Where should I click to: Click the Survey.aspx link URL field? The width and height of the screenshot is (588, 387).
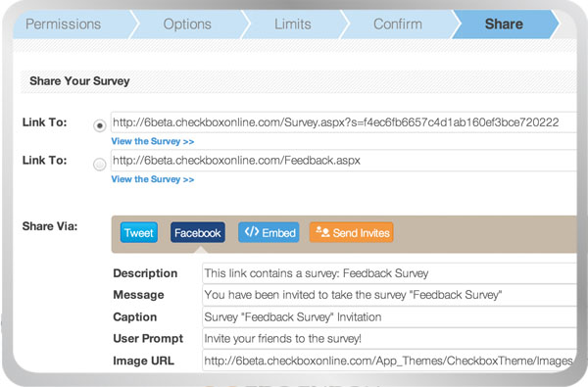click(344, 122)
